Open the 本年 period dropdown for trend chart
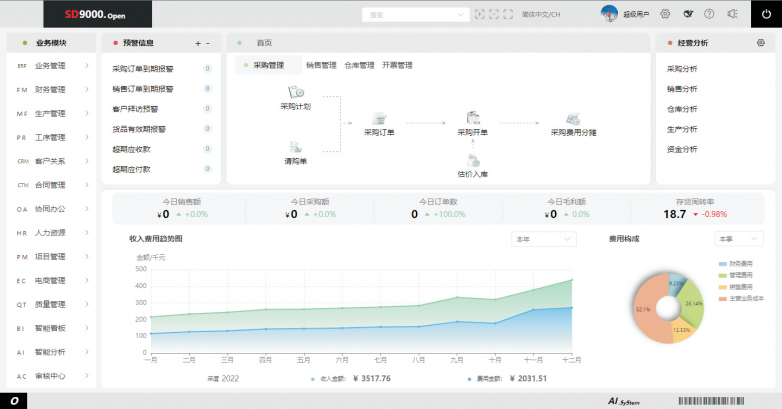 pos(543,239)
